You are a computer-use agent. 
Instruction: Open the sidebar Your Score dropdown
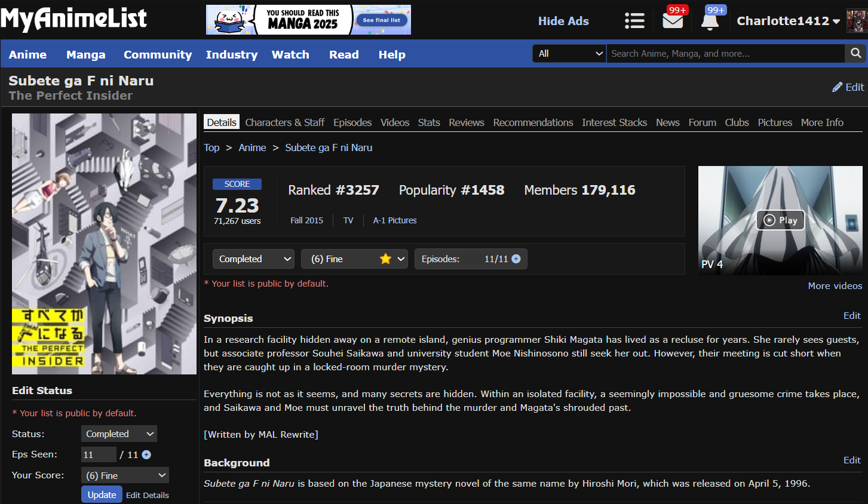pyautogui.click(x=125, y=475)
